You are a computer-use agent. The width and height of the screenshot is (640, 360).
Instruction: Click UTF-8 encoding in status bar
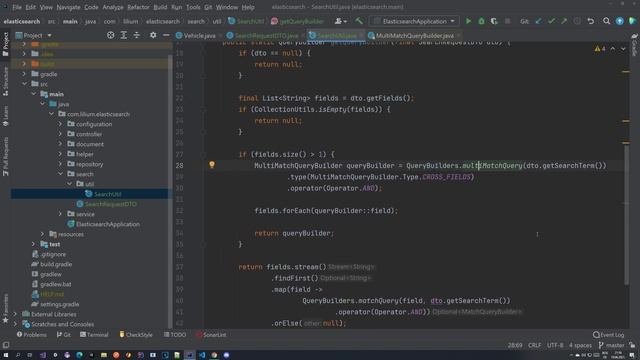(x=555, y=345)
